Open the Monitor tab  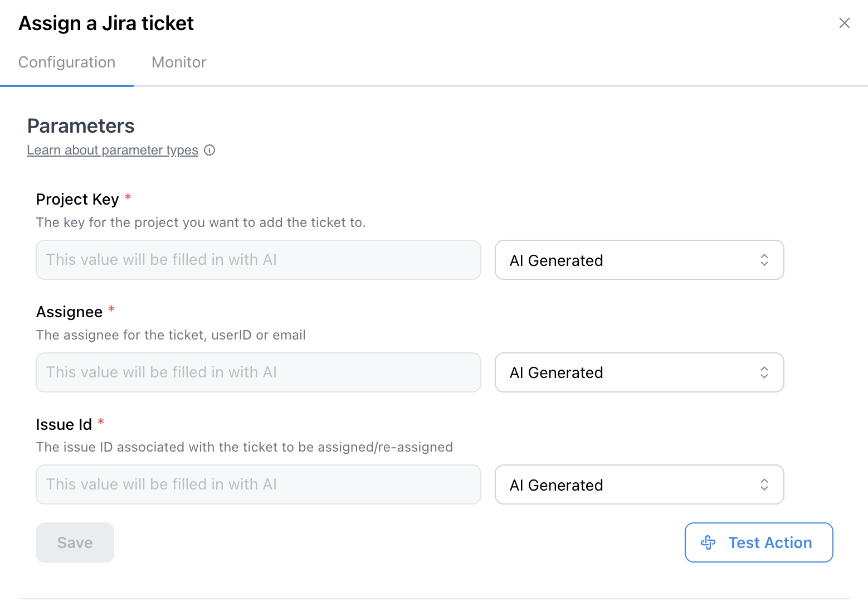click(179, 62)
